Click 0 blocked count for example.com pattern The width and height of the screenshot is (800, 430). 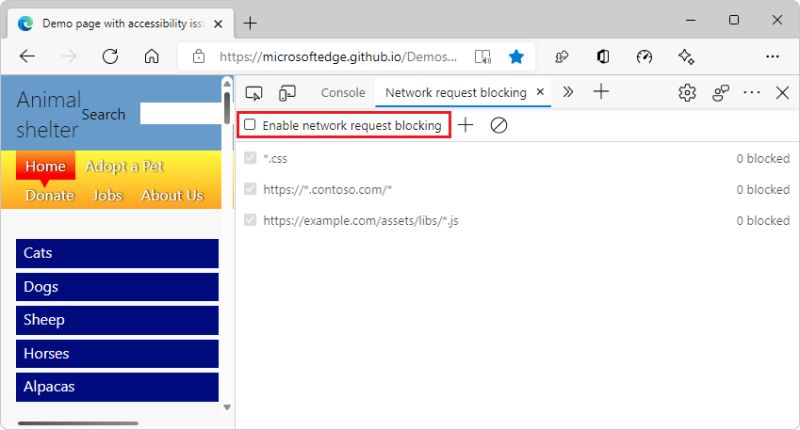tap(763, 221)
